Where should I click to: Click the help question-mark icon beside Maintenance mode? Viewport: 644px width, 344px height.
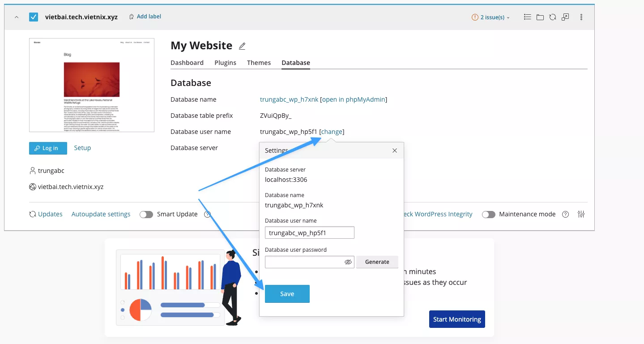point(565,214)
